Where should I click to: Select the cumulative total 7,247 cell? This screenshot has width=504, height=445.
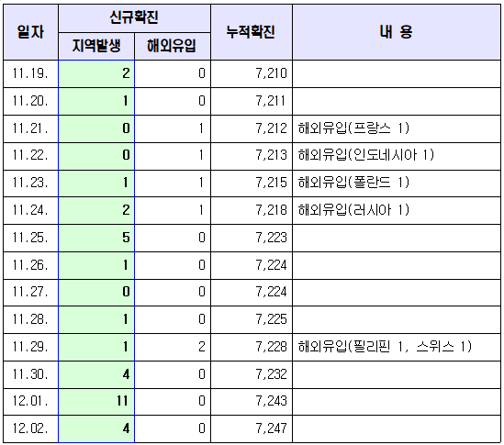tap(252, 428)
